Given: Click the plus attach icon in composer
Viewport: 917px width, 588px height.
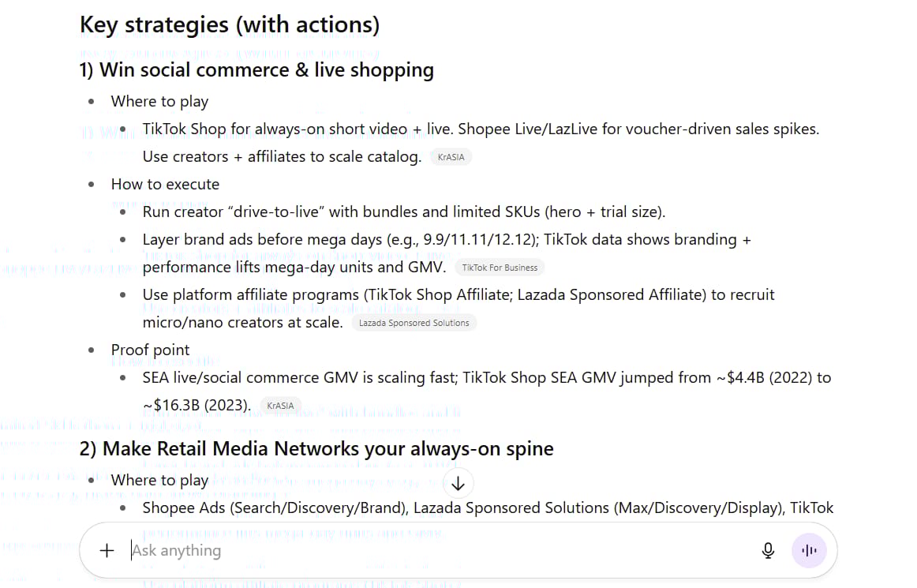Looking at the screenshot, I should coord(107,551).
